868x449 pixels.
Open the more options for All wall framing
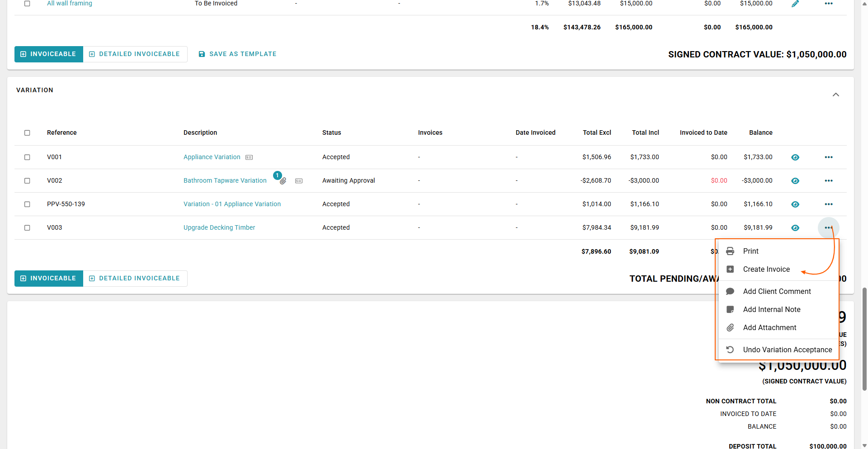click(x=829, y=4)
